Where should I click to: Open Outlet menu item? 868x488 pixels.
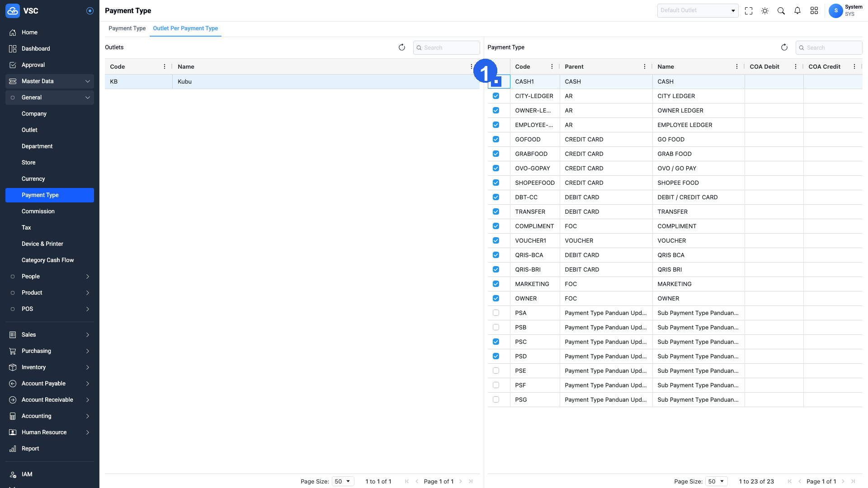pyautogui.click(x=50, y=130)
